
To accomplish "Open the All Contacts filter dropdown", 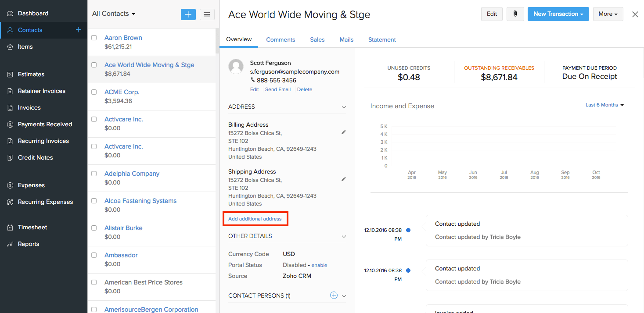I will (114, 14).
